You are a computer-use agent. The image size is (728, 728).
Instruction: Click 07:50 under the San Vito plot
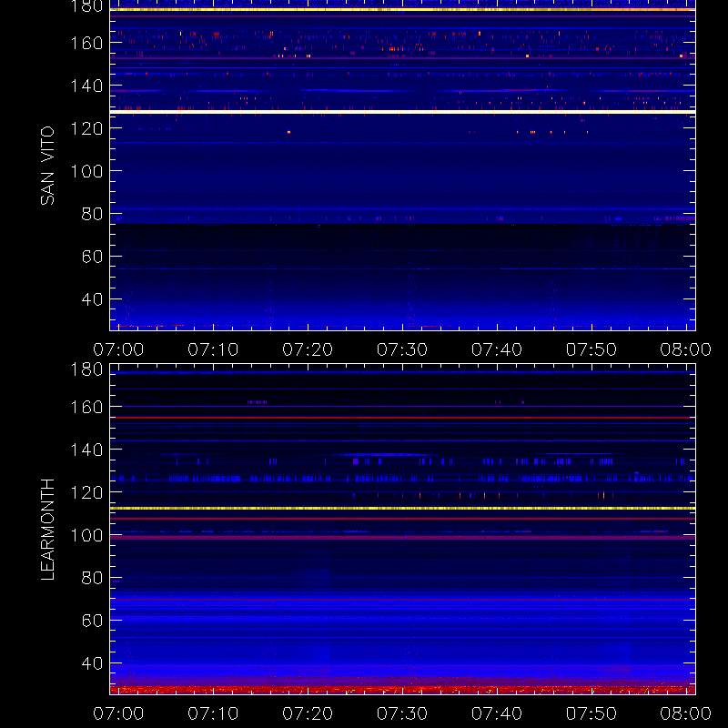[x=591, y=349]
